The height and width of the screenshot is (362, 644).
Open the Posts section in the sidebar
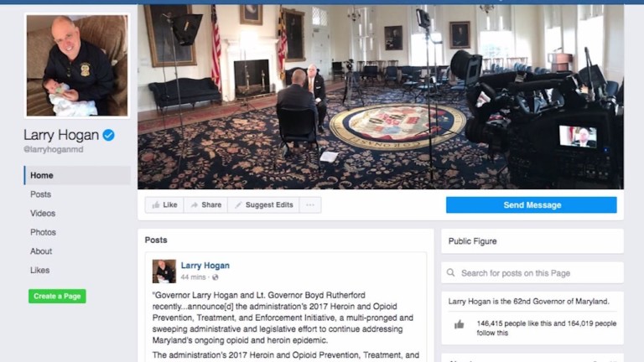point(40,194)
